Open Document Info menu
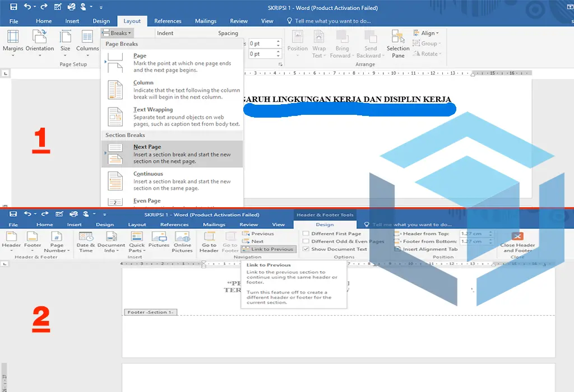This screenshot has height=392, width=574. point(111,241)
